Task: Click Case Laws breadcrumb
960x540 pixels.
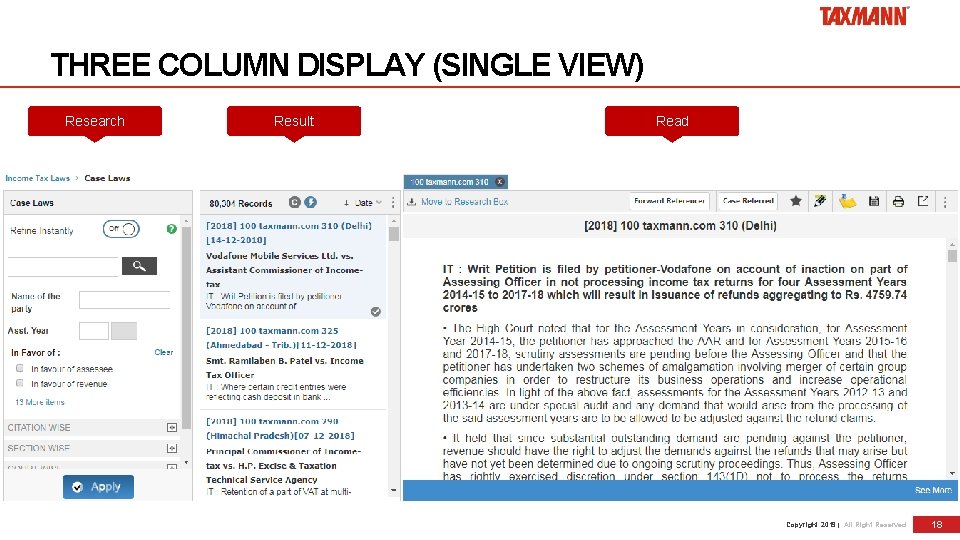Action: click(107, 178)
